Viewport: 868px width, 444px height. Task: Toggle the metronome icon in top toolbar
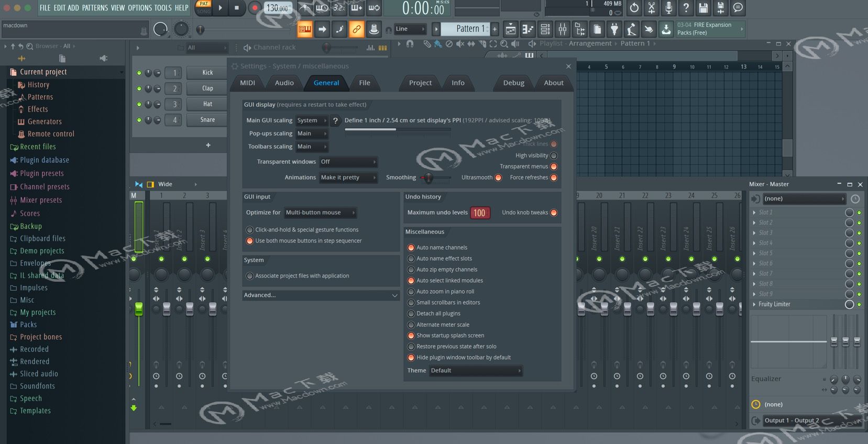305,8
